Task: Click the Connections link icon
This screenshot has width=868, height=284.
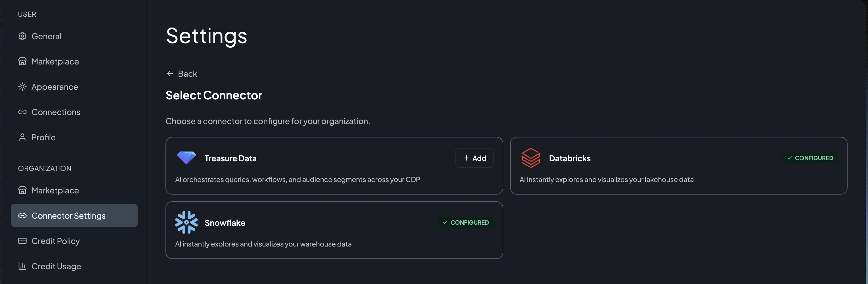Action: click(x=22, y=112)
